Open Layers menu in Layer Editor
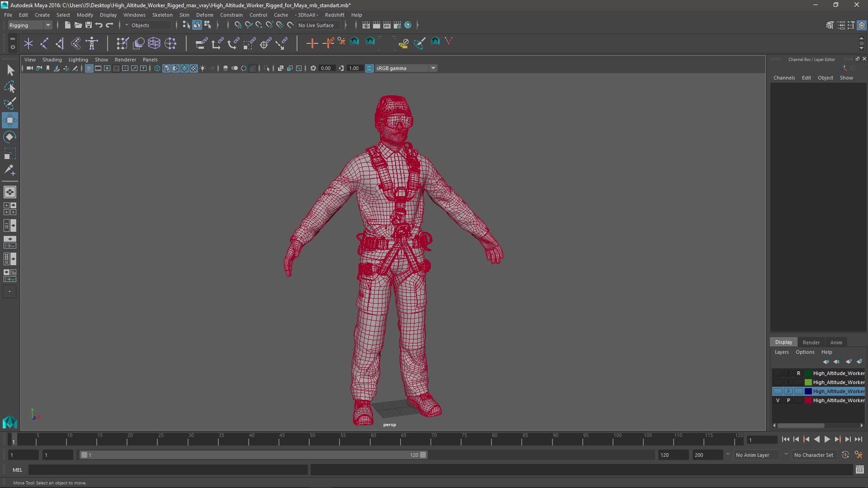 click(x=781, y=352)
